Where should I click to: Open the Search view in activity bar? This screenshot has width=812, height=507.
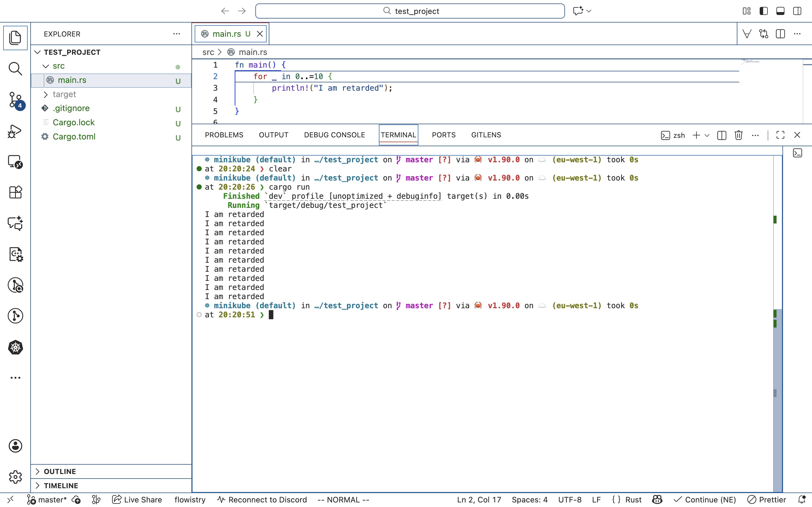(15, 68)
